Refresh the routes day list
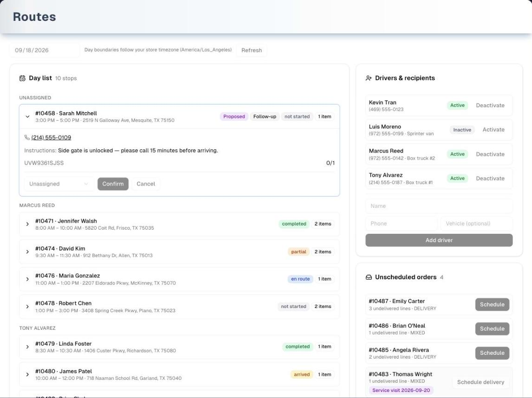This screenshot has width=532, height=398. point(252,50)
